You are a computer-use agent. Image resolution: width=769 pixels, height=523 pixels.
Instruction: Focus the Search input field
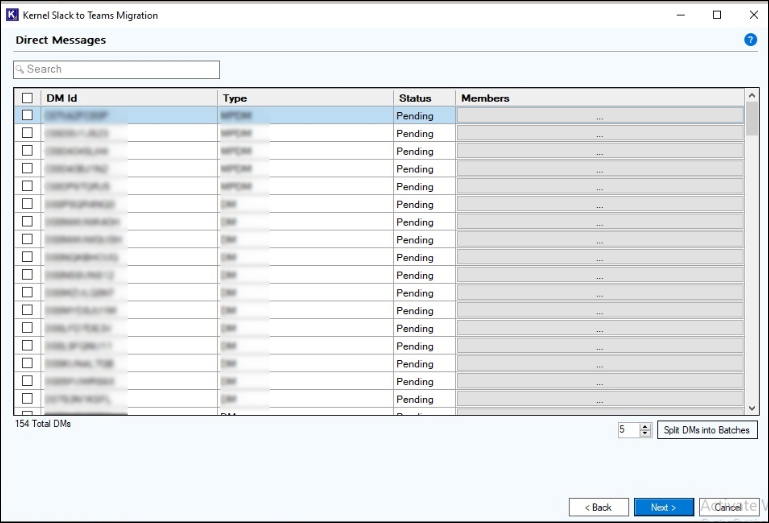coord(116,69)
